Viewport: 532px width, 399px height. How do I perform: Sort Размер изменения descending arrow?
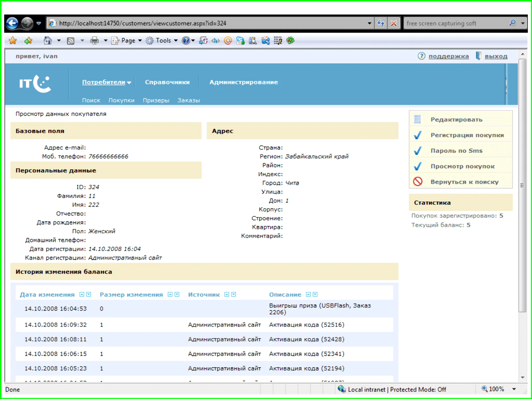tap(177, 295)
